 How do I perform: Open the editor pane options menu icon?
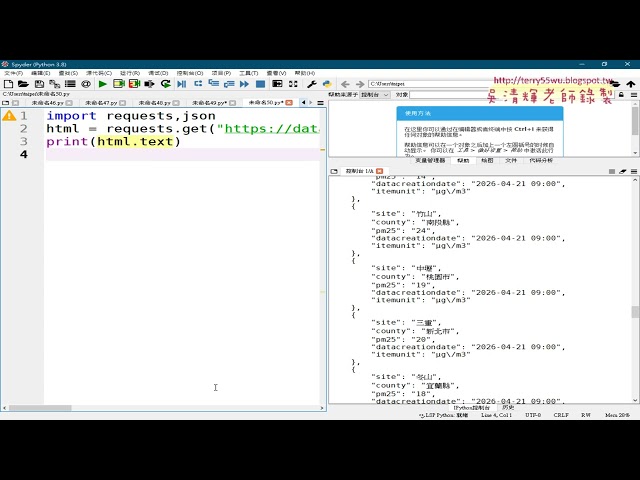point(321,103)
